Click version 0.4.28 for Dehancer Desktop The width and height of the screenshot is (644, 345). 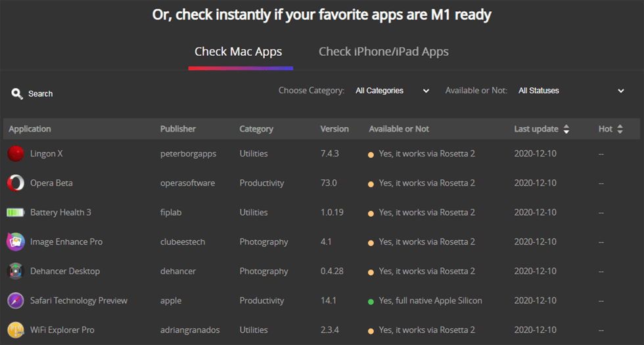point(332,271)
